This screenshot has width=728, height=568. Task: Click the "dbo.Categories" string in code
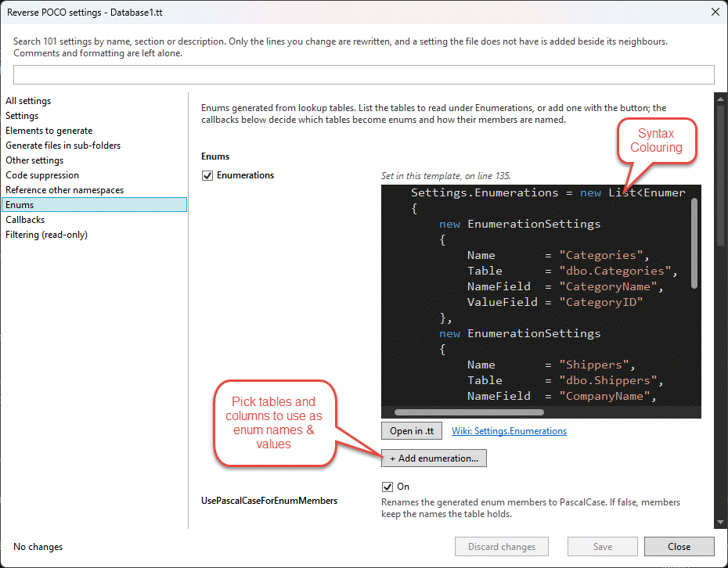click(614, 271)
